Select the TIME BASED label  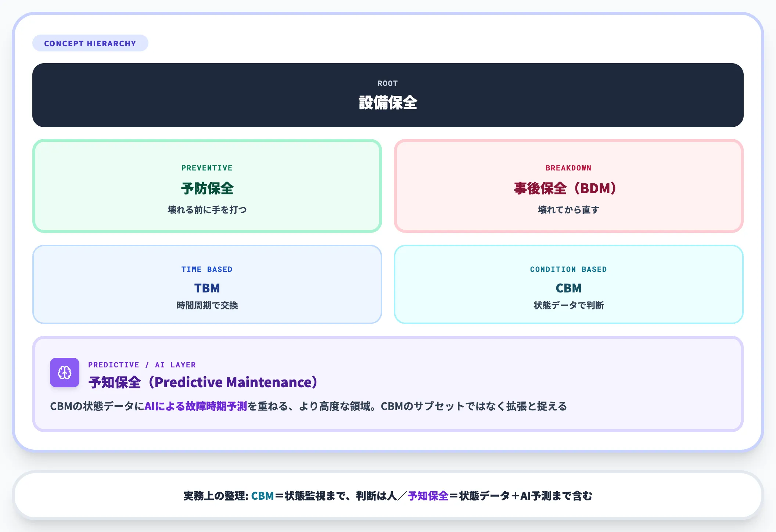(207, 269)
